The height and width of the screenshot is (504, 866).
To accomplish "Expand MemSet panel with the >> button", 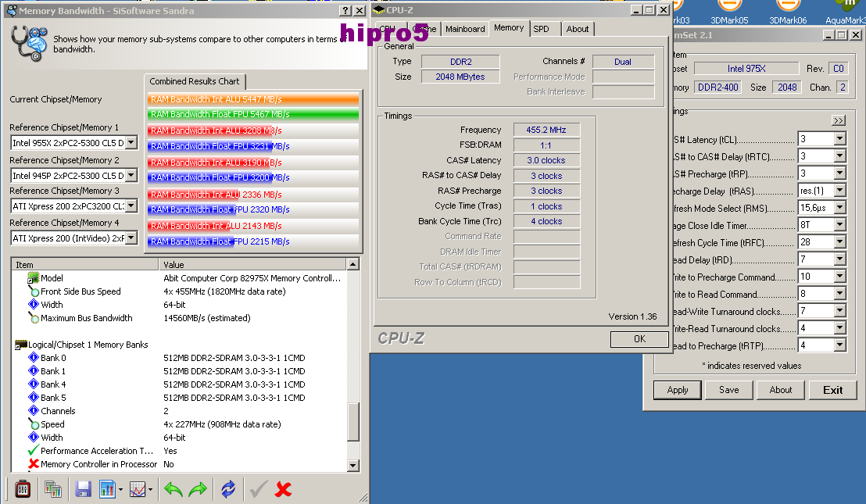I will pyautogui.click(x=839, y=120).
